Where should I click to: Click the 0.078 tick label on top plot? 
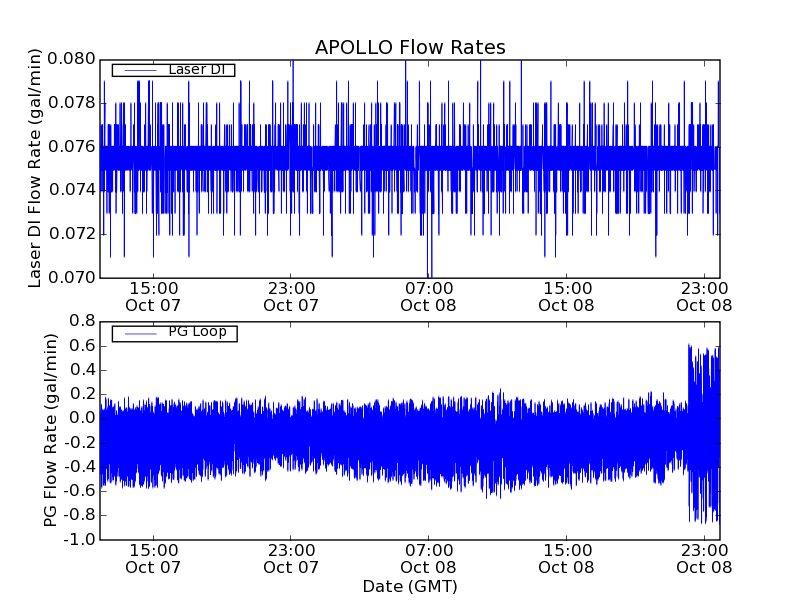point(71,103)
